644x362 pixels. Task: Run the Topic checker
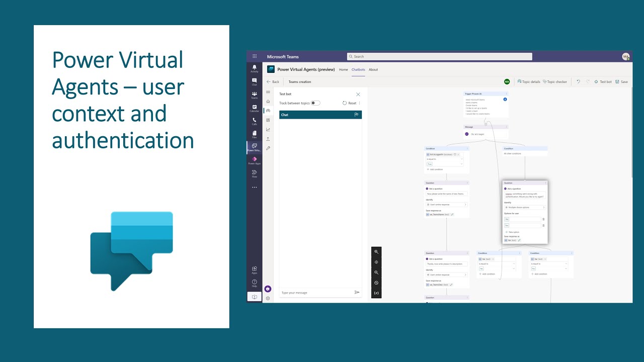coord(555,81)
